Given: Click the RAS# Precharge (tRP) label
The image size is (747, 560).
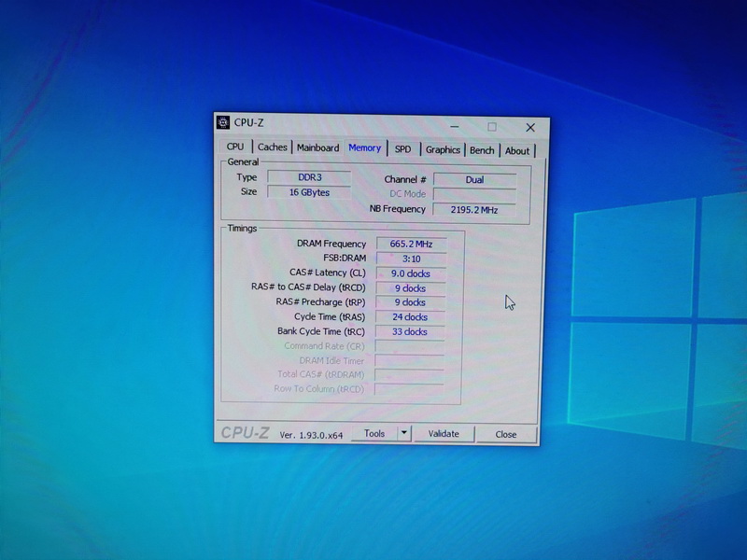Looking at the screenshot, I should click(320, 301).
